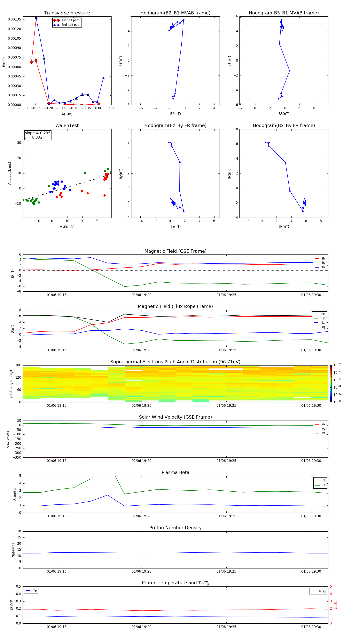Click the red right-side "Te/Tp" axis label
This screenshot has height=644, width=351.
336,605
